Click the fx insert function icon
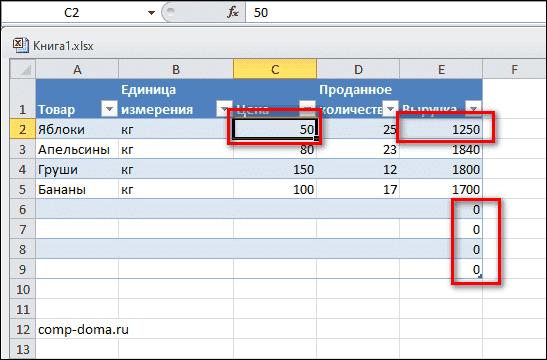547x360 pixels. (x=233, y=13)
